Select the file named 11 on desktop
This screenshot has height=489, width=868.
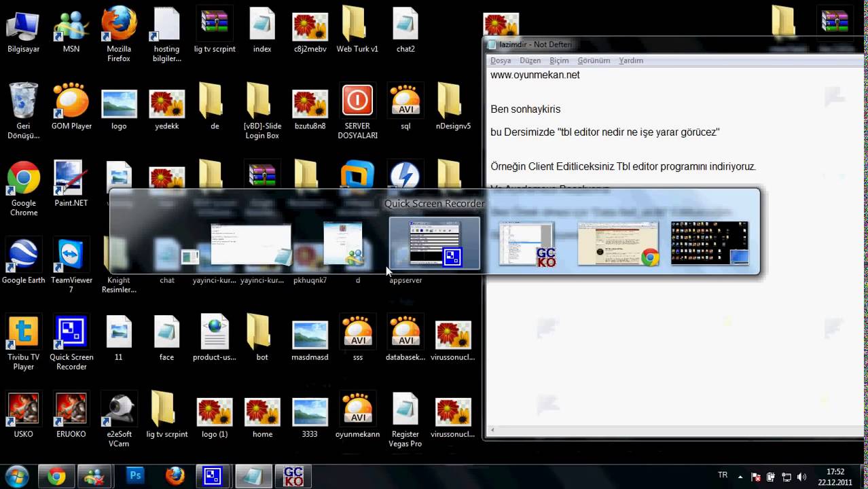point(119,338)
